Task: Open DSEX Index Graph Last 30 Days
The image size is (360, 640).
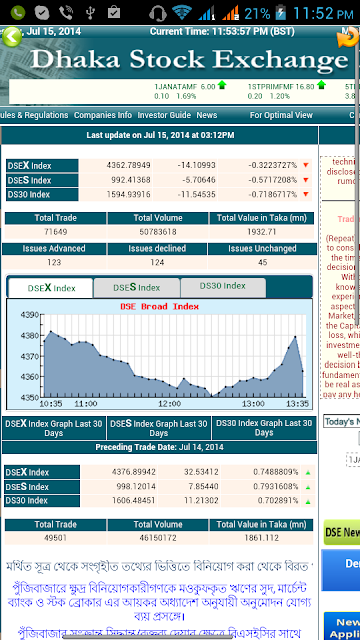Action: click(x=53, y=428)
